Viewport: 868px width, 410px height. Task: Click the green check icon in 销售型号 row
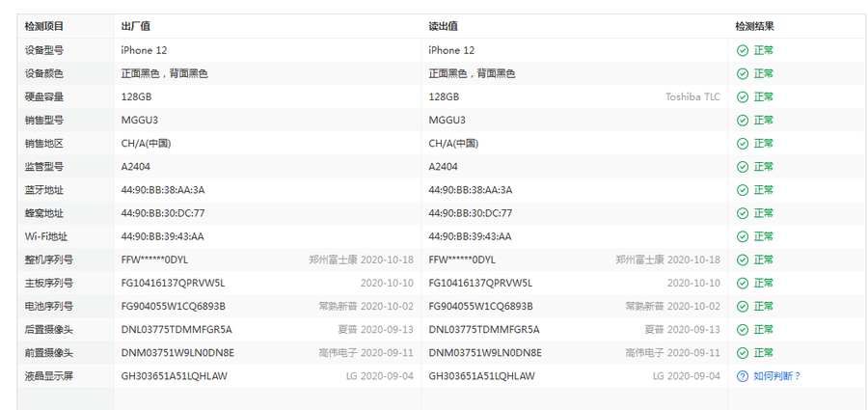pyautogui.click(x=743, y=121)
